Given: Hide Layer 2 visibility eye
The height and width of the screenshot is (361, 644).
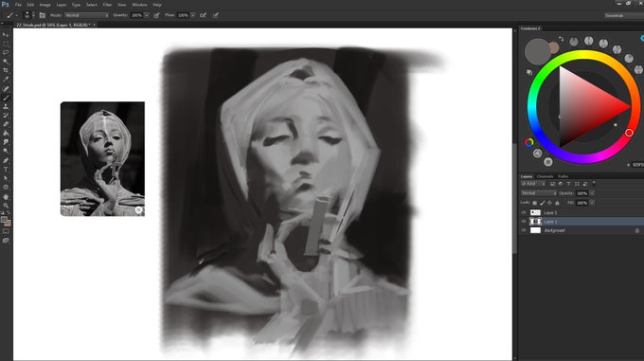Looking at the screenshot, I should click(x=523, y=213).
